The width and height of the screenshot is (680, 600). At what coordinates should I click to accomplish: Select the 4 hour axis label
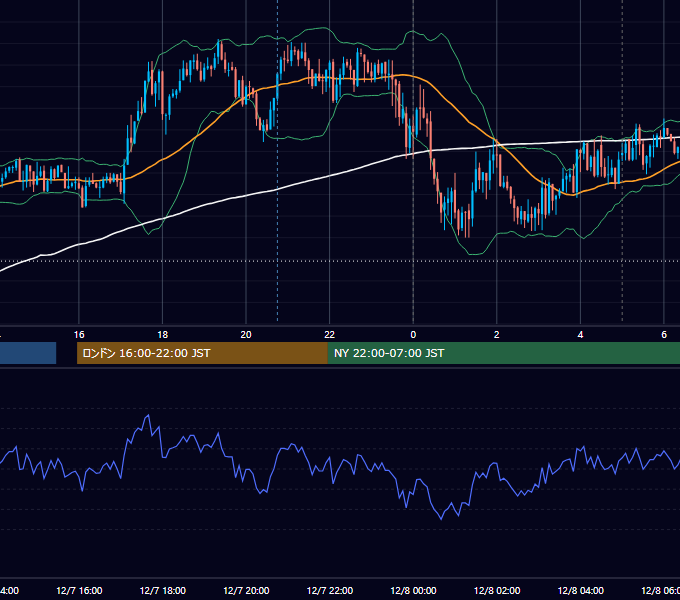[x=580, y=335]
